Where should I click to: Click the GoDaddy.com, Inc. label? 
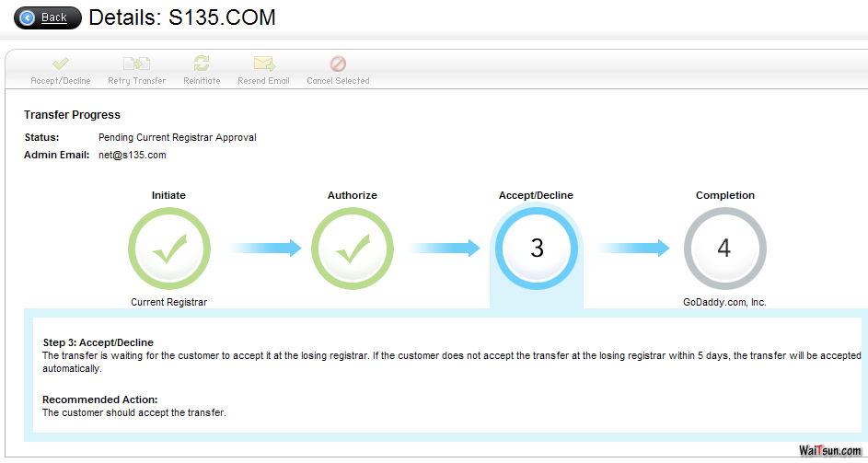724,302
